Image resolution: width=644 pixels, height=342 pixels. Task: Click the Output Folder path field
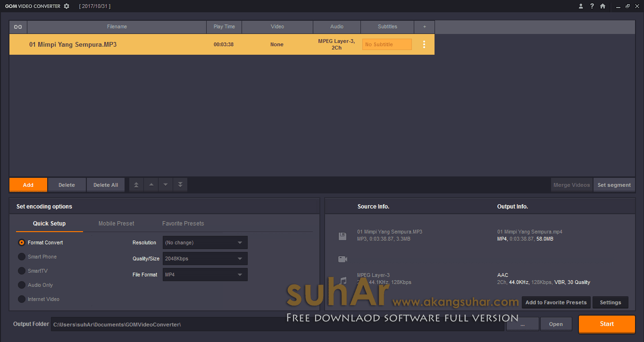[277, 324]
